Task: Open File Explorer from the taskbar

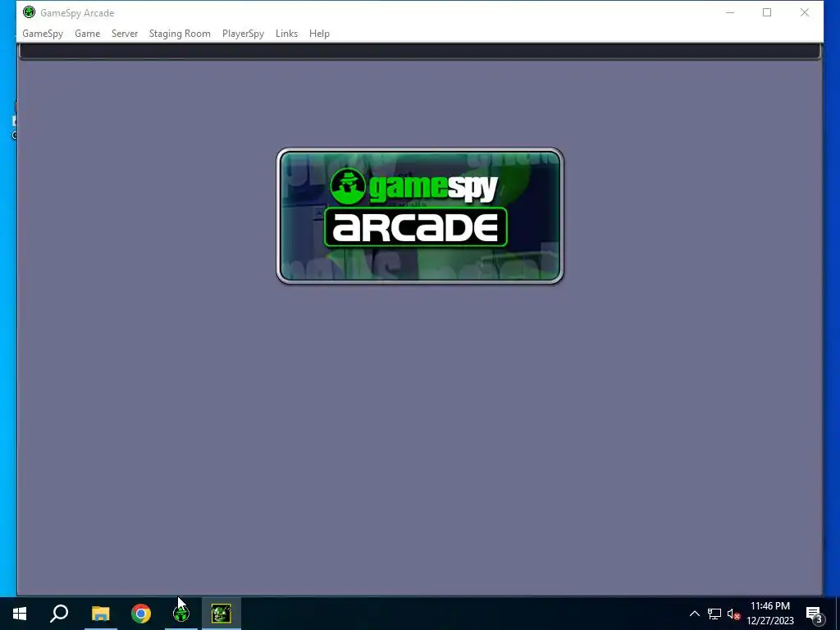Action: tap(100, 614)
